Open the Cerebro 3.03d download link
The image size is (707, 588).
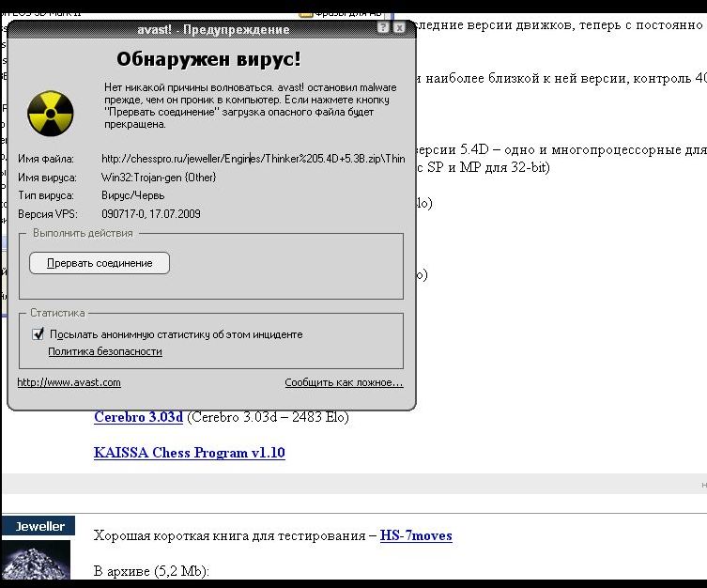click(x=138, y=417)
